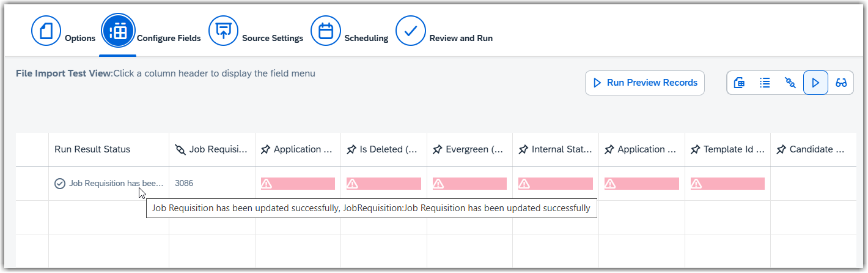Click the success status icon in first row

[60, 183]
